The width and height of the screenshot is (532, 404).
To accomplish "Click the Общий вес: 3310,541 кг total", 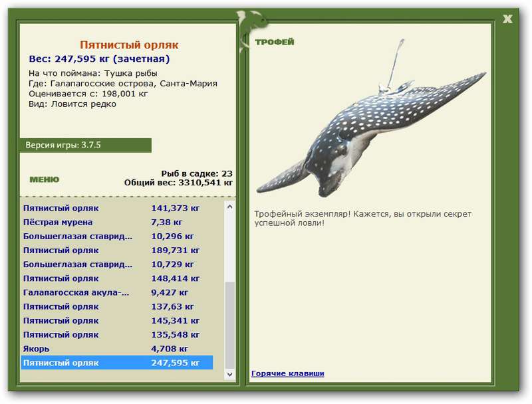I will [178, 183].
